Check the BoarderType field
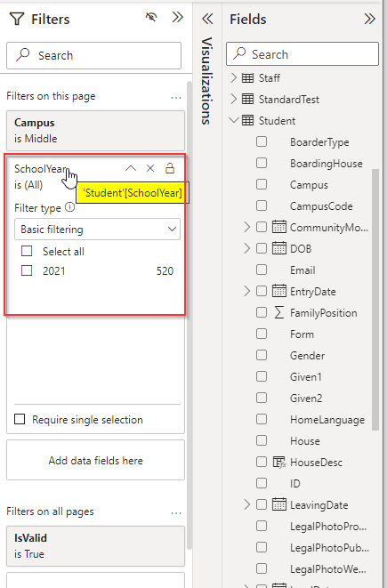This screenshot has width=387, height=588. pos(262,141)
